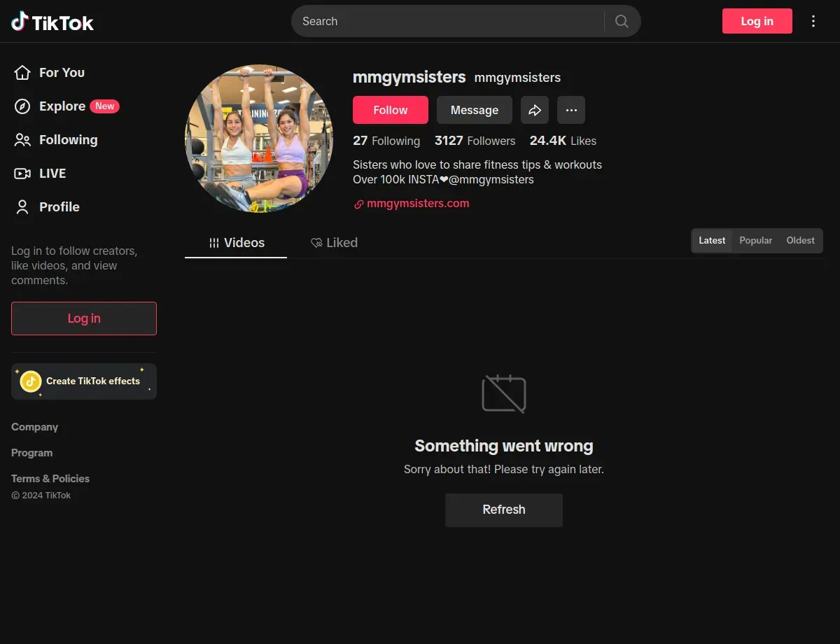This screenshot has width=840, height=644.
Task: Click the no-videos error icon
Action: click(x=504, y=393)
